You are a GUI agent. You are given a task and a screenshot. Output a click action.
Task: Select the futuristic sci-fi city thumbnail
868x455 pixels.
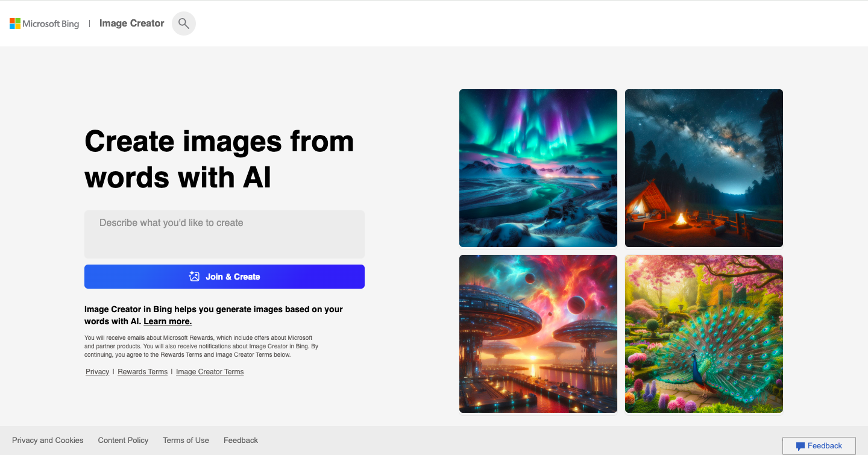coord(538,333)
